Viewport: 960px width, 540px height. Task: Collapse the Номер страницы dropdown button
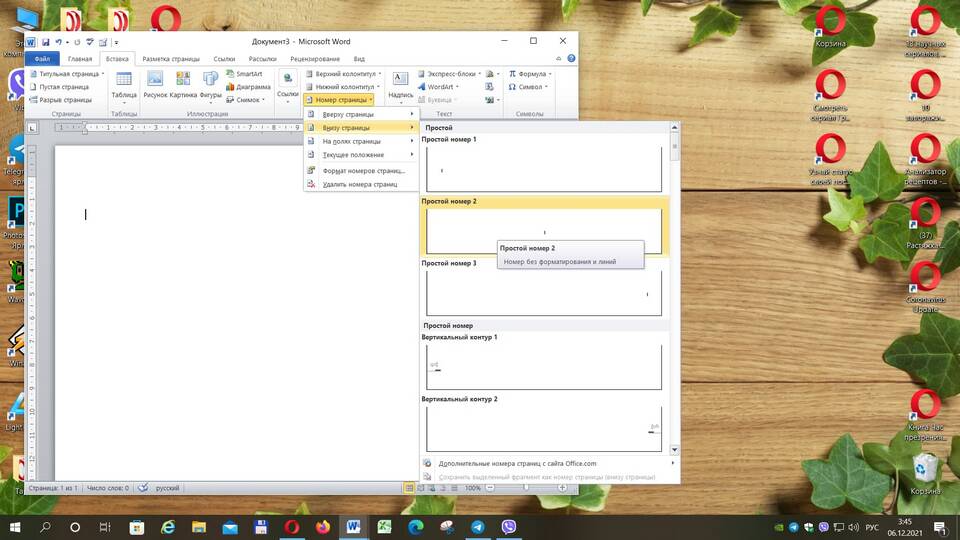[339, 100]
